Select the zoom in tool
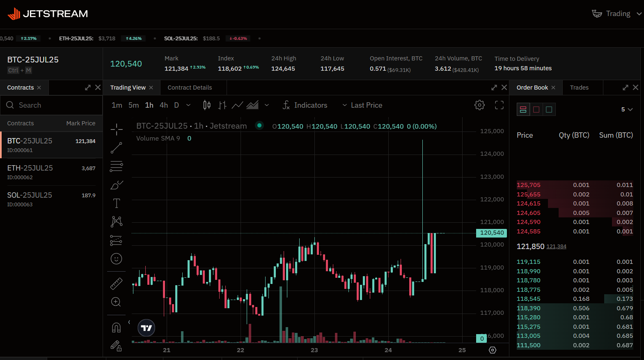This screenshot has width=644, height=360. pos(117,302)
